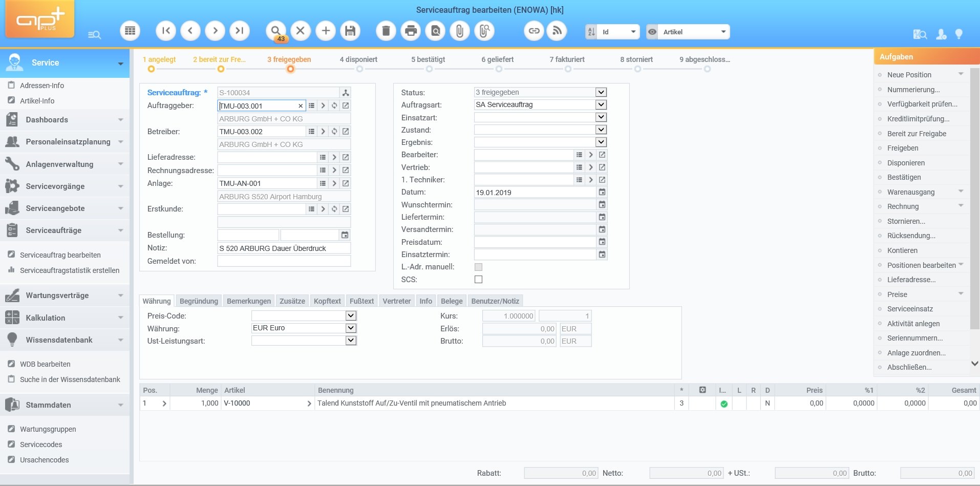The width and height of the screenshot is (980, 486).
Task: Open the Status dropdown
Action: [x=601, y=92]
